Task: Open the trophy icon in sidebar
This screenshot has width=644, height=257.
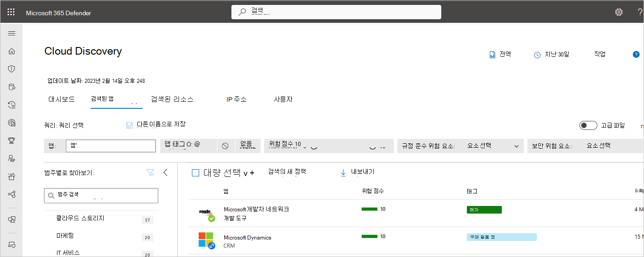Action: (12, 141)
